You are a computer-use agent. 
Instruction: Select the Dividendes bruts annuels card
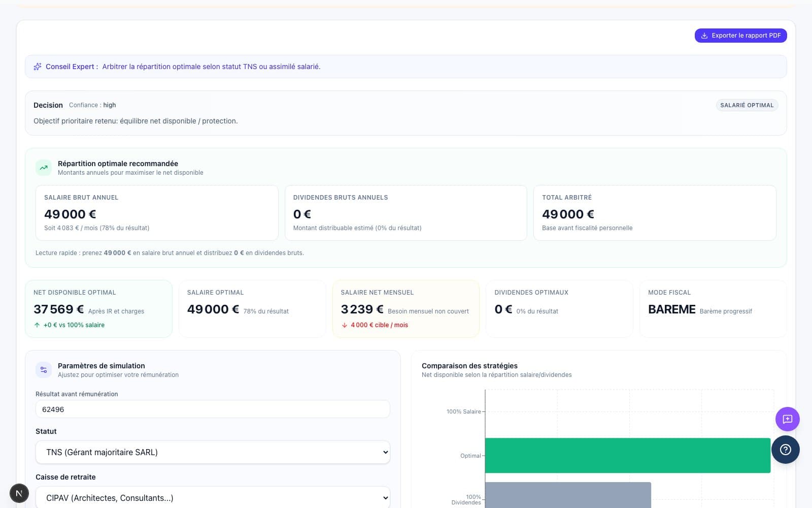406,213
